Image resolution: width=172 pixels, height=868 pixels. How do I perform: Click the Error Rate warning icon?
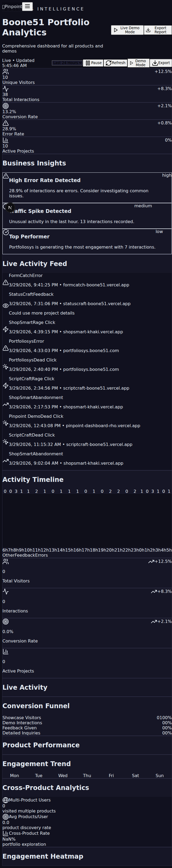click(x=5, y=123)
